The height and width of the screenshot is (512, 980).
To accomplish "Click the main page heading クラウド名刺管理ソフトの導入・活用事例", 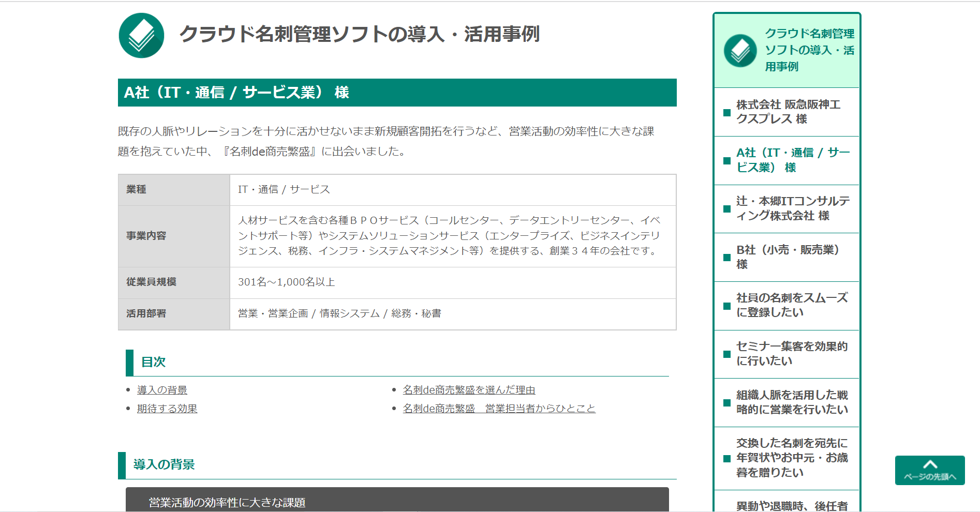I will tap(359, 34).
